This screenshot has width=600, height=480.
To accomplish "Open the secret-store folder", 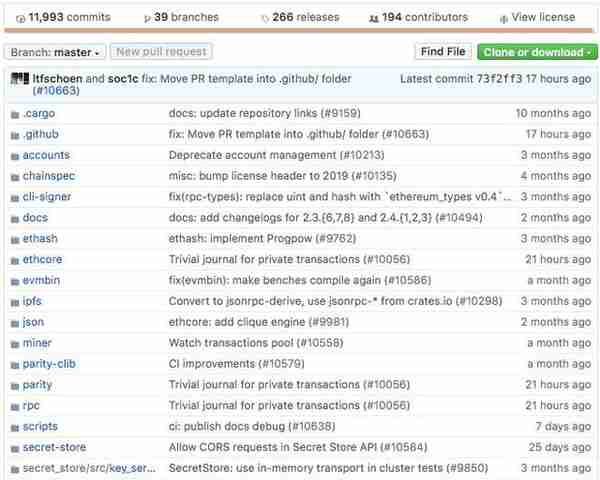I will click(54, 447).
